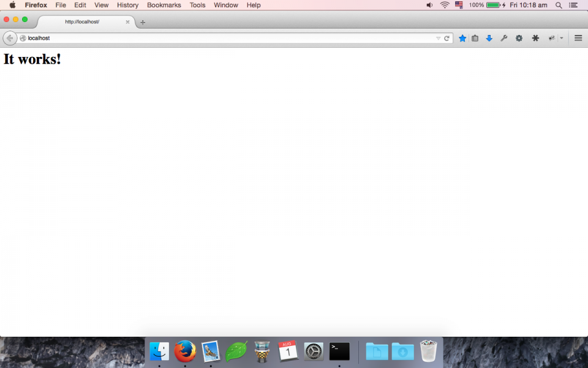Open the Firefox hamburger menu
This screenshot has width=588, height=368.
point(578,38)
